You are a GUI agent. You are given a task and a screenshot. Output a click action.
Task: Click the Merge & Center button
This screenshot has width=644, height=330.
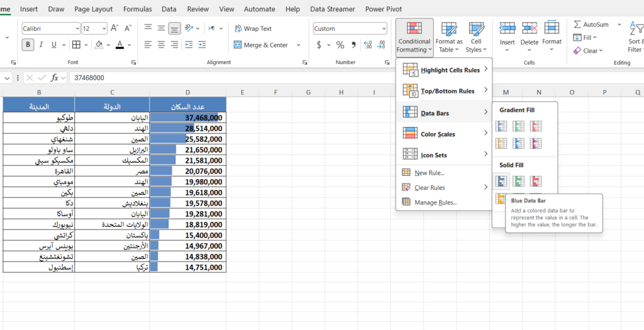coord(260,45)
